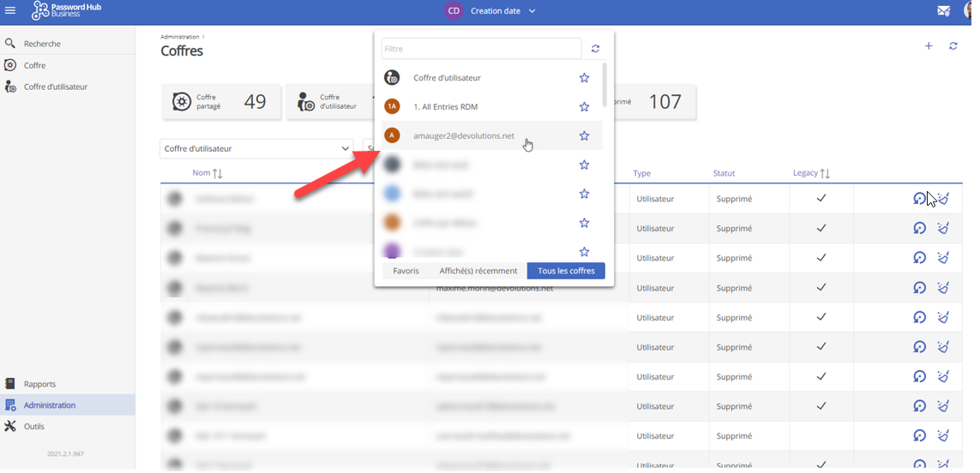Click the Filtre search field
980x473 pixels.
(x=481, y=49)
